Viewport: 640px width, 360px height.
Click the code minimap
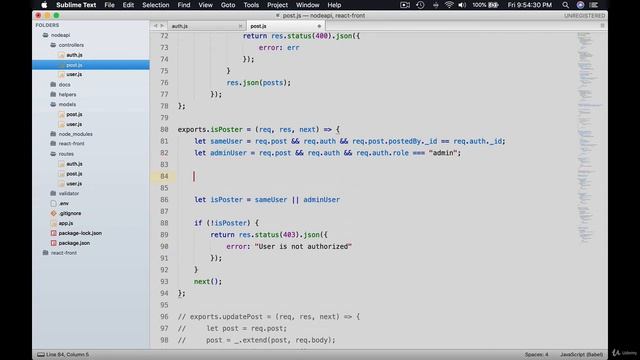[589, 137]
